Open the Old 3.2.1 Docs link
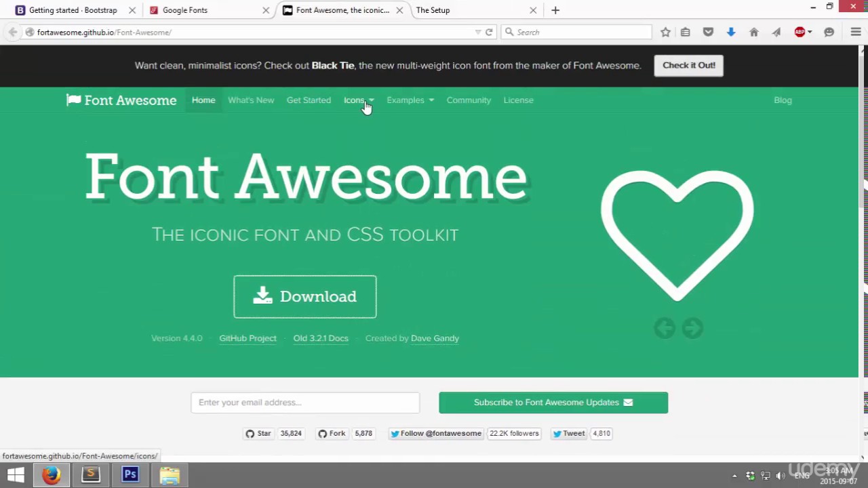Screen dimensions: 868x488 321,338
